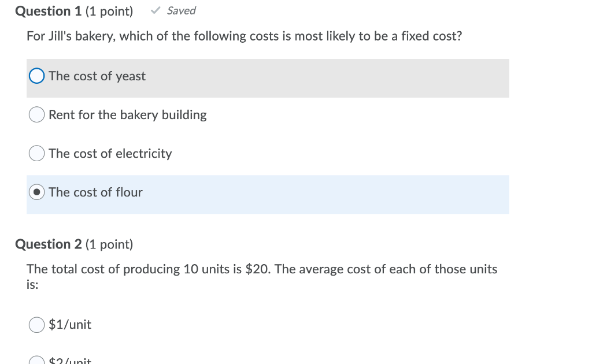Click the "Rent for the bakery building" label

[x=128, y=115]
